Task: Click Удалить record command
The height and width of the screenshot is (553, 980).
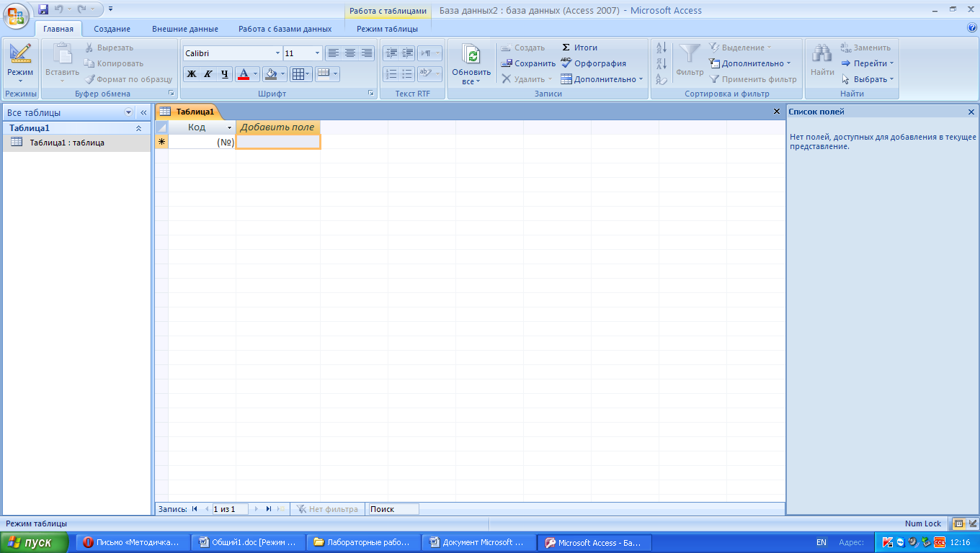Action: tap(527, 79)
